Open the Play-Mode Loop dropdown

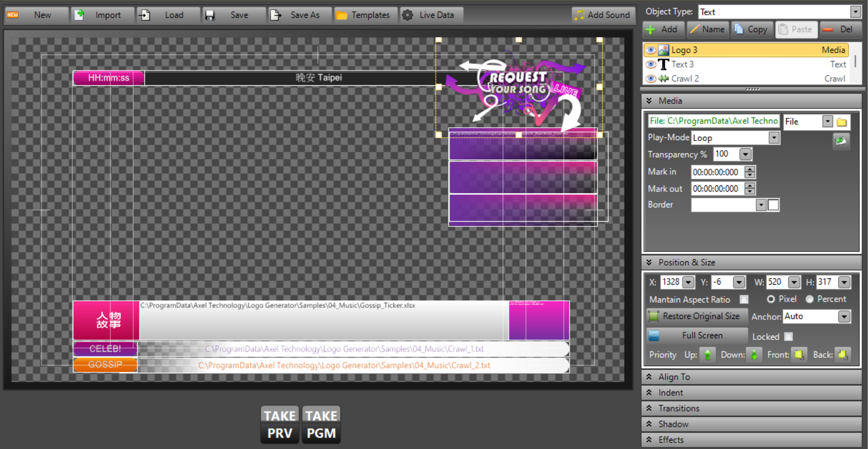tap(774, 138)
